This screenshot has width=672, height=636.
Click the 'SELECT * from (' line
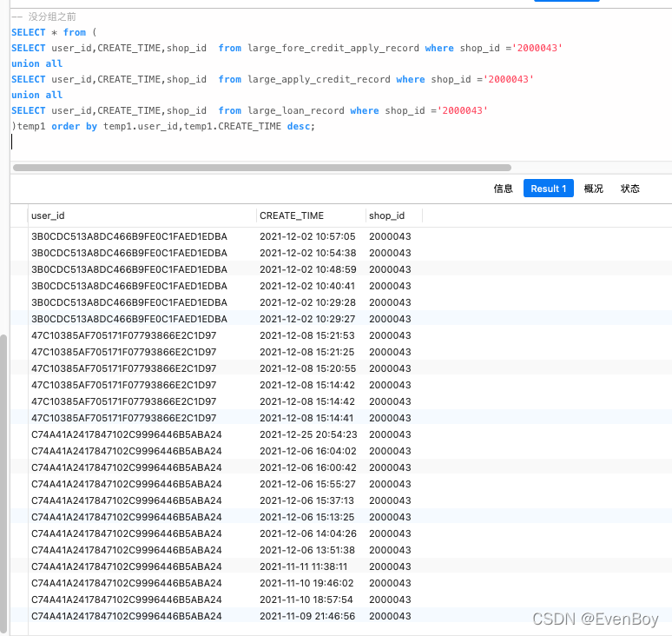[x=54, y=33]
